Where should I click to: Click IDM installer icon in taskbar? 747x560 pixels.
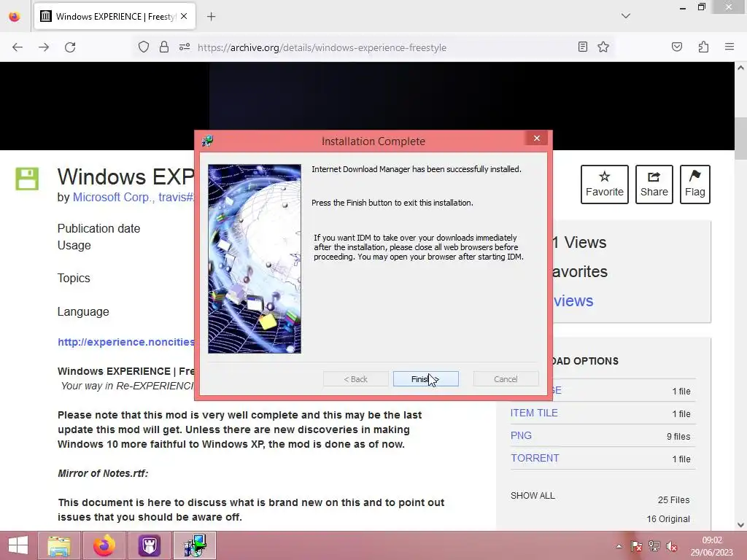pyautogui.click(x=194, y=545)
